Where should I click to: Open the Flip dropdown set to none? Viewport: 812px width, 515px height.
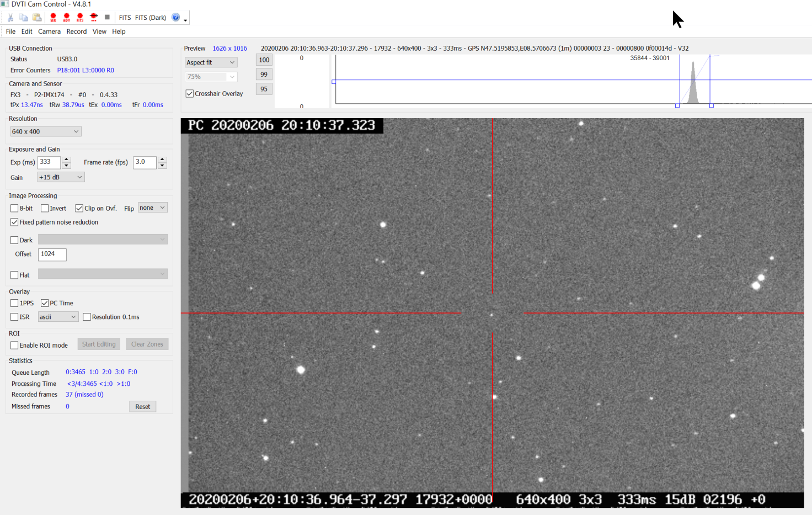pos(153,208)
